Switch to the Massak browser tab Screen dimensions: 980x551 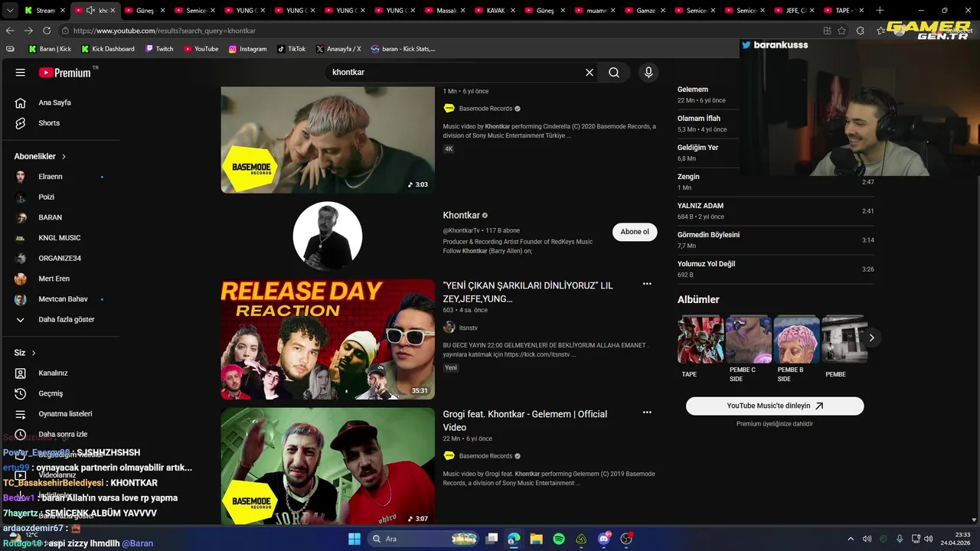446,10
